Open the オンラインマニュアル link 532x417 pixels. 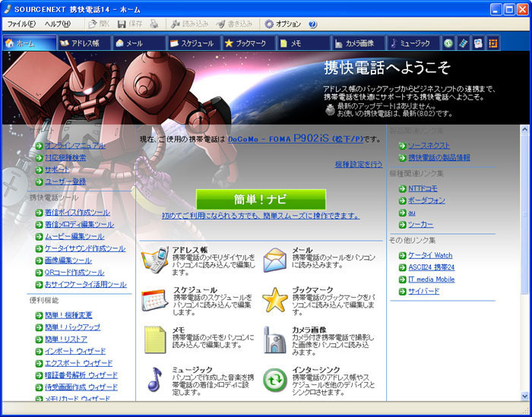click(75, 146)
